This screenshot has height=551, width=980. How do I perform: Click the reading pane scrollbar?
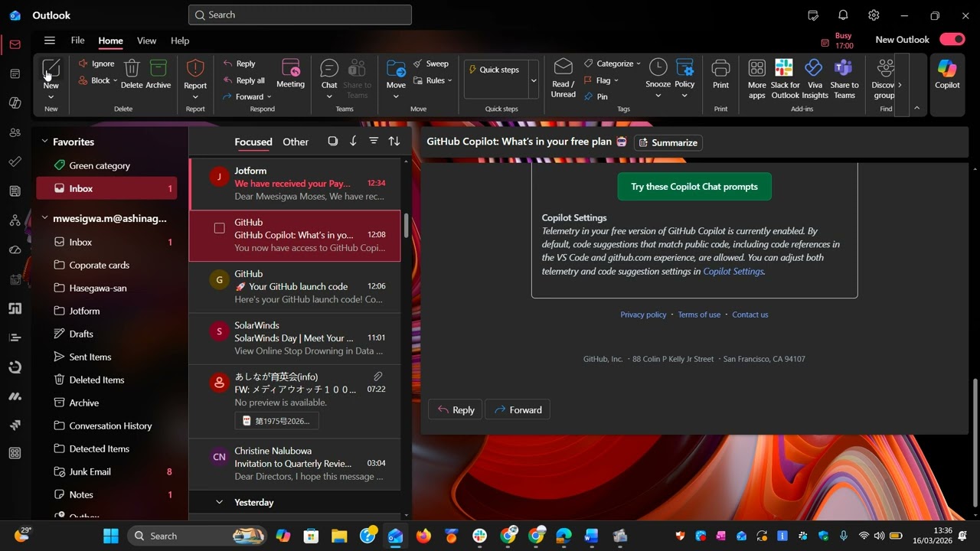(975, 441)
